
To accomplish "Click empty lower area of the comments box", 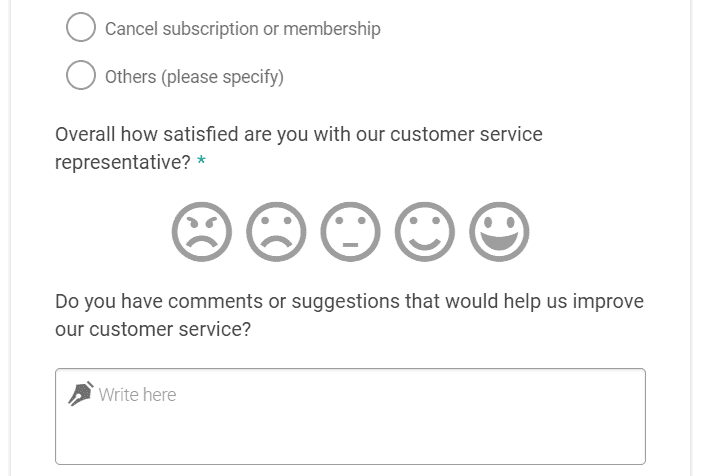I will pos(350,440).
